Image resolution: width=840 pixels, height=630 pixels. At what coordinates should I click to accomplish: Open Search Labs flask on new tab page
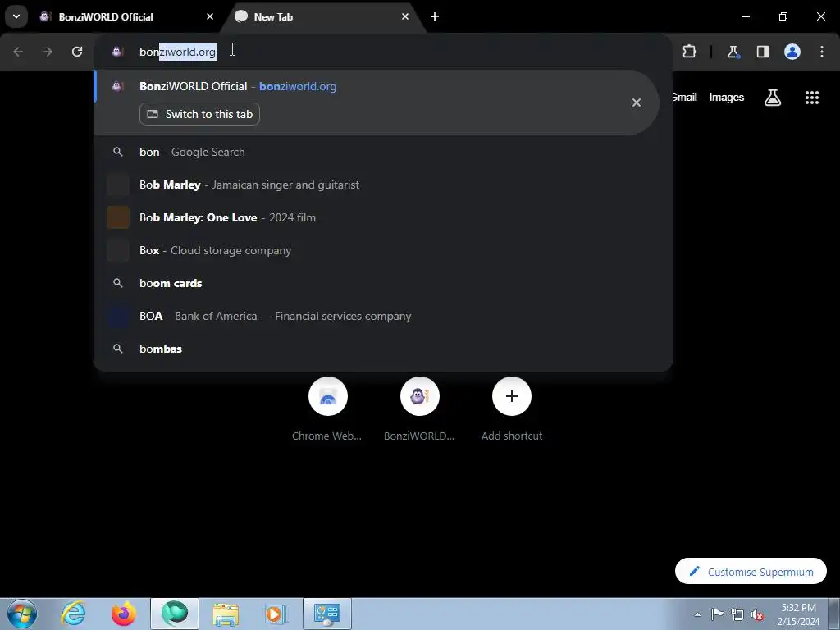click(x=773, y=97)
